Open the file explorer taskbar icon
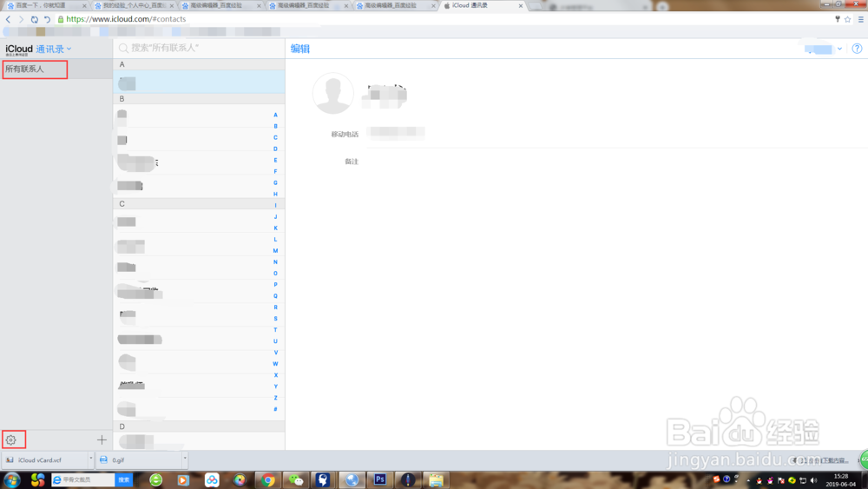 [436, 479]
